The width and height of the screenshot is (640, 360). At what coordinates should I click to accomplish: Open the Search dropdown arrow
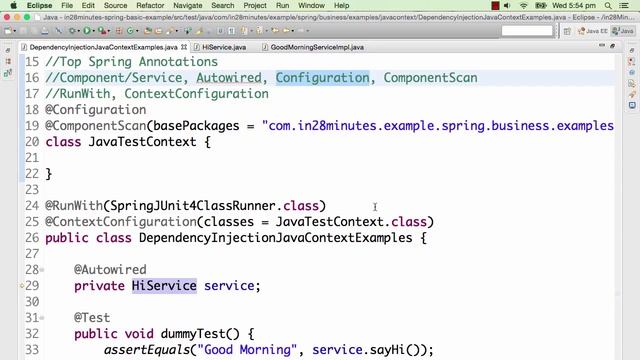point(176,31)
